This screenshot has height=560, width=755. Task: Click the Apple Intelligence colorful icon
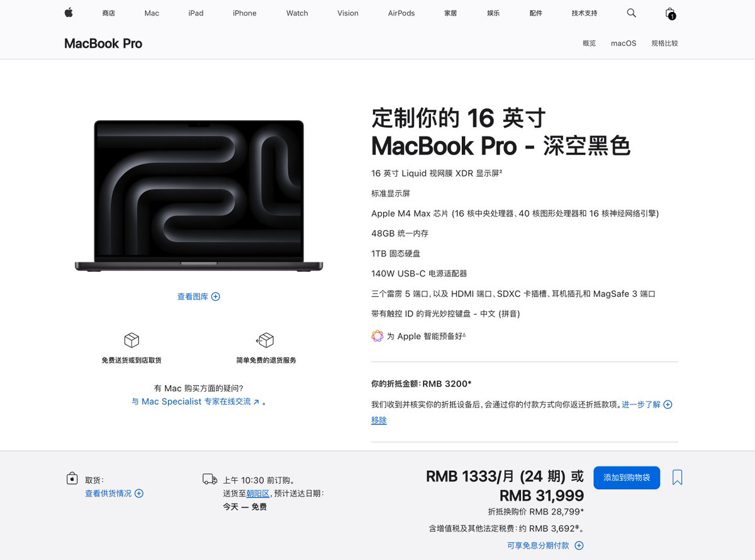(377, 336)
